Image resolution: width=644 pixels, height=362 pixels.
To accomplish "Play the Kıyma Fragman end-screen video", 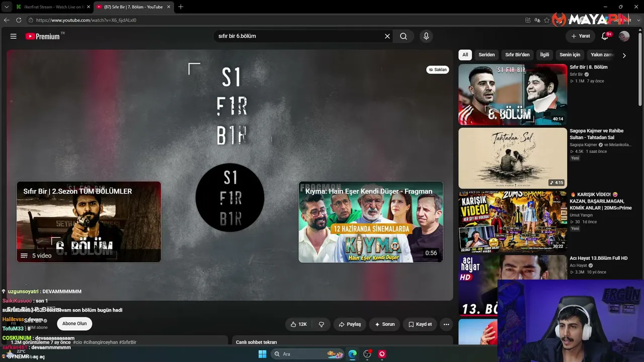I will point(371,222).
